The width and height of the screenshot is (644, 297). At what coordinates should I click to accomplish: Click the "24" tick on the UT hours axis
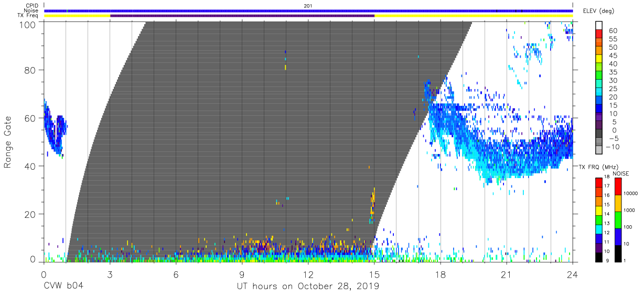pyautogui.click(x=572, y=274)
